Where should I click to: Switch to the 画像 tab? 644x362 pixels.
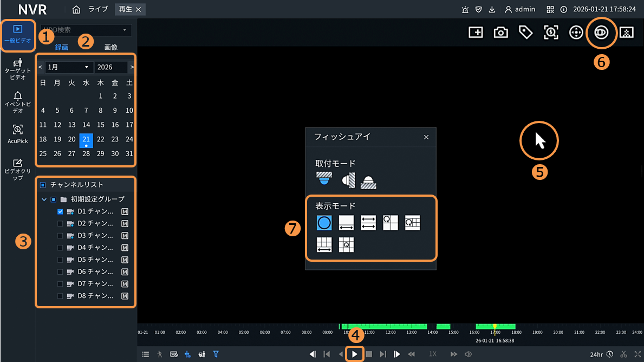click(x=110, y=48)
